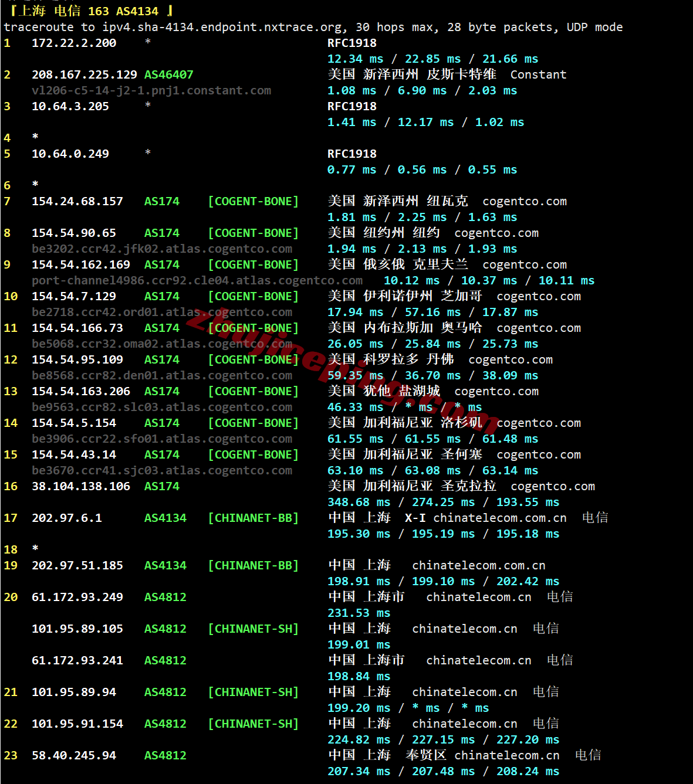Click AS46407 on hop 2
The height and width of the screenshot is (784, 693).
(x=169, y=74)
